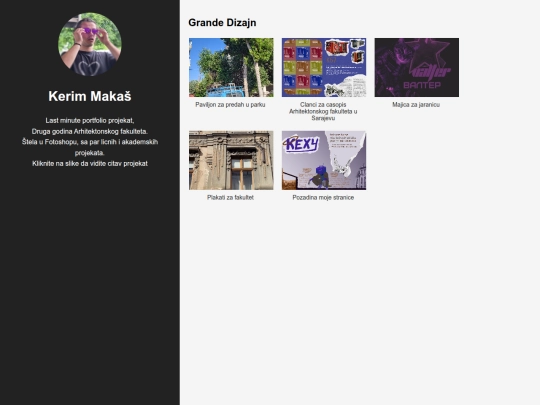540x405 pixels.
Task: Open the Paviljon za predah u parku thumbnail
Action: [x=231, y=68]
